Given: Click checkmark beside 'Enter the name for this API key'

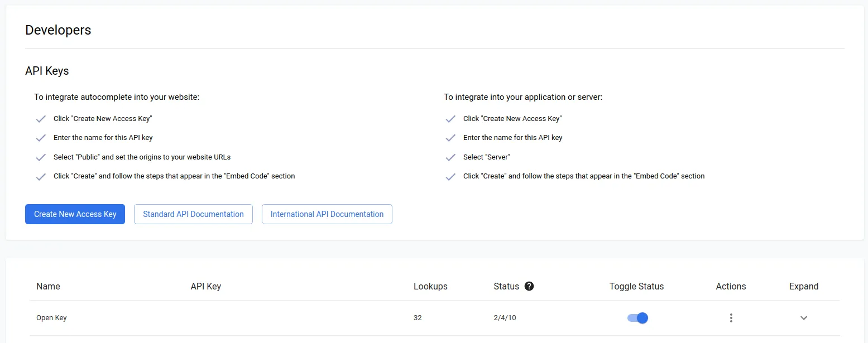Looking at the screenshot, I should pyautogui.click(x=41, y=137).
